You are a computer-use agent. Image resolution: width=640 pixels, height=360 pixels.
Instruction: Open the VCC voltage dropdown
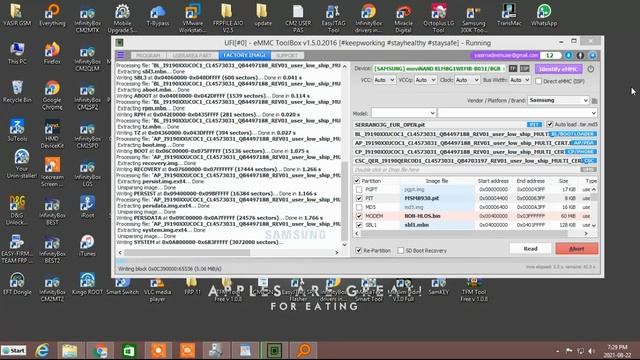(384, 80)
